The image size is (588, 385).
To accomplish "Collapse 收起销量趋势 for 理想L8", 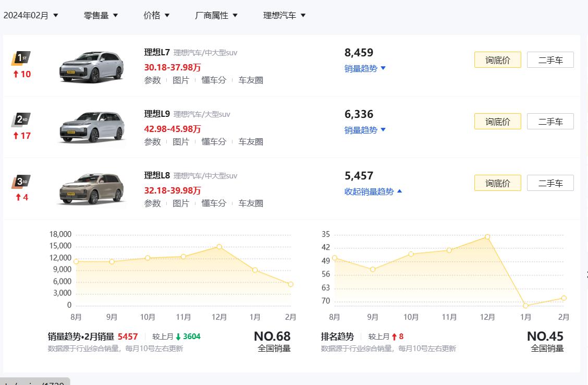I will point(373,191).
